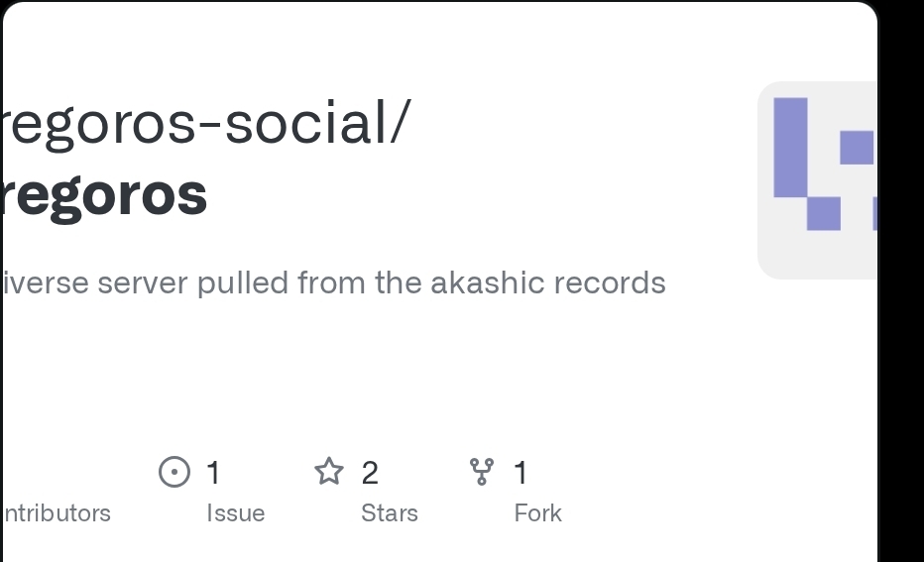Open the bold regoros repository title
The height and width of the screenshot is (562, 924).
[104, 193]
